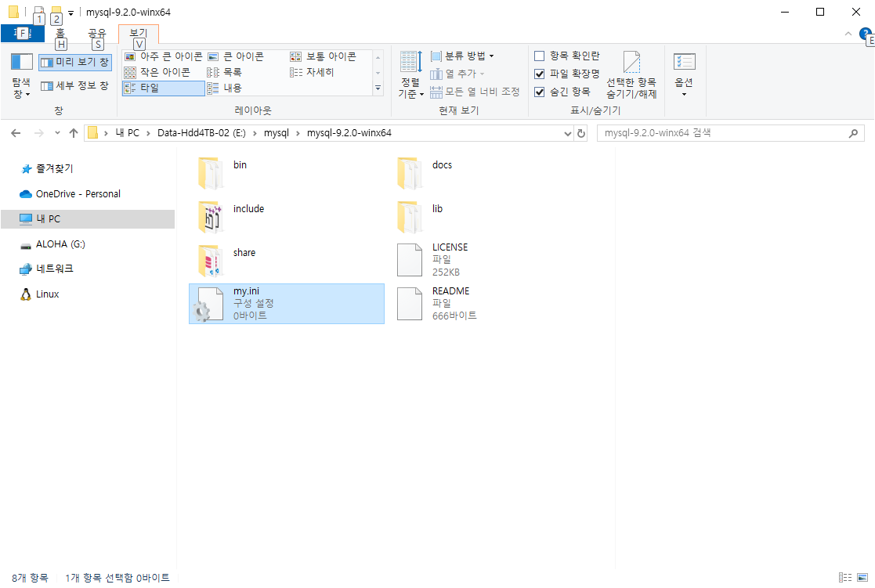Open the File (파일) tab

pyautogui.click(x=22, y=34)
